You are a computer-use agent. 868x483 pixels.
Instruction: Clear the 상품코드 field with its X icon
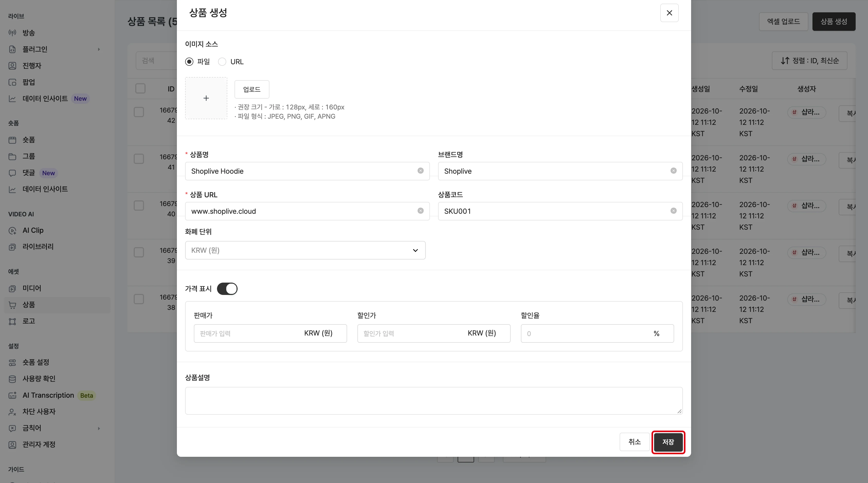[674, 211]
